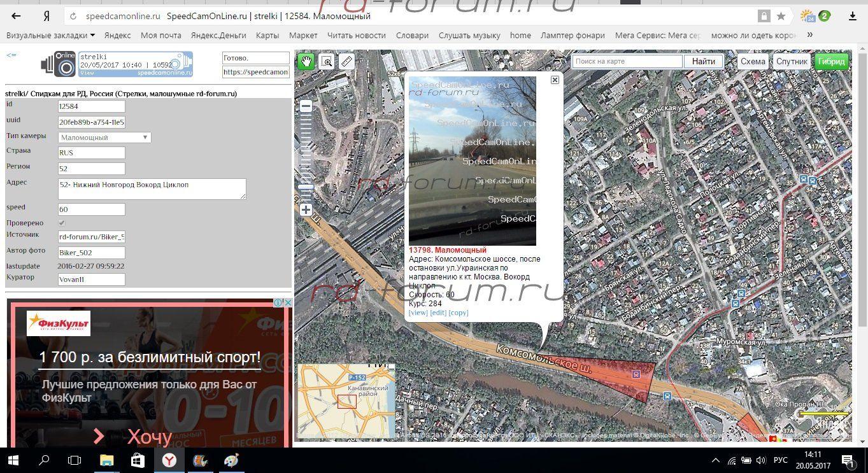The image size is (868, 473).
Task: Click the back arrow link '<='
Action: [x=11, y=55]
